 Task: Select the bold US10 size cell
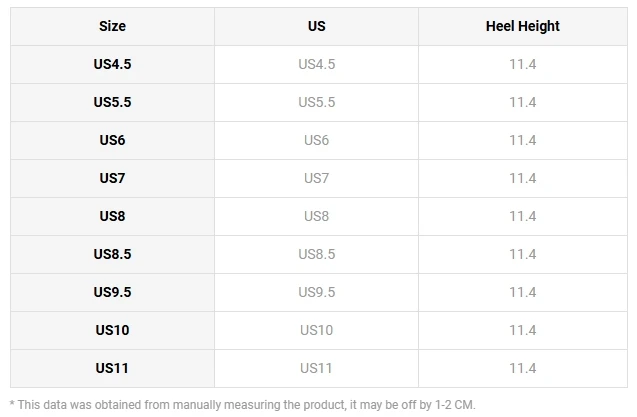[x=112, y=330]
